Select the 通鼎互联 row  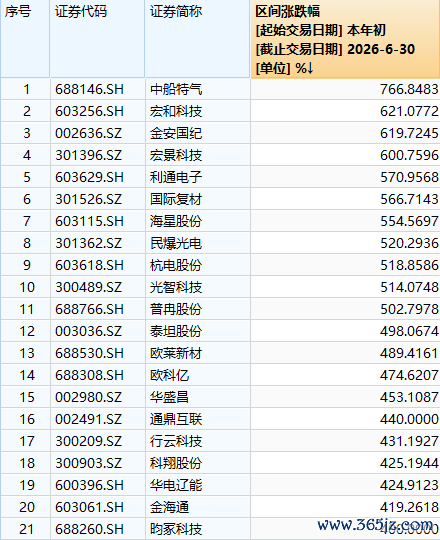pos(220,419)
